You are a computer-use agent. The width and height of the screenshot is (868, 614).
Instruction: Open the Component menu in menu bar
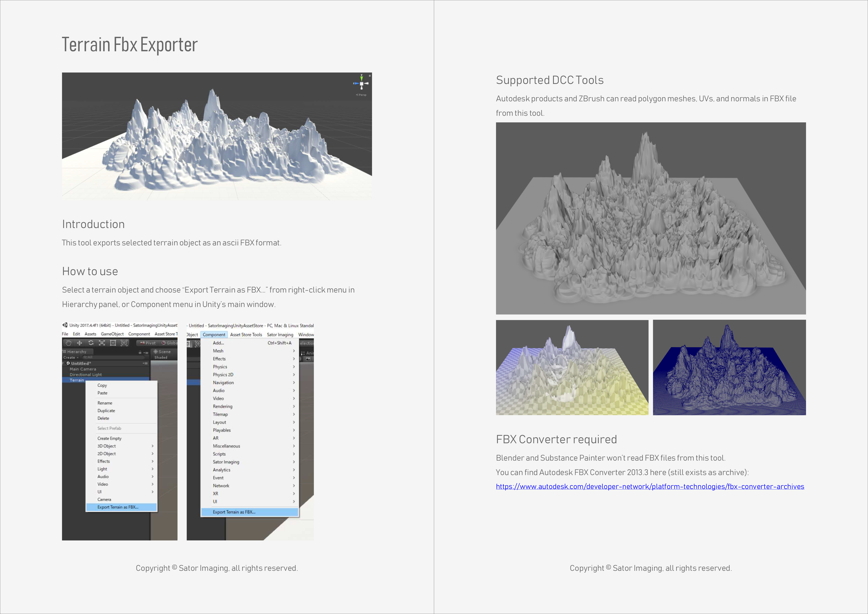pos(214,335)
